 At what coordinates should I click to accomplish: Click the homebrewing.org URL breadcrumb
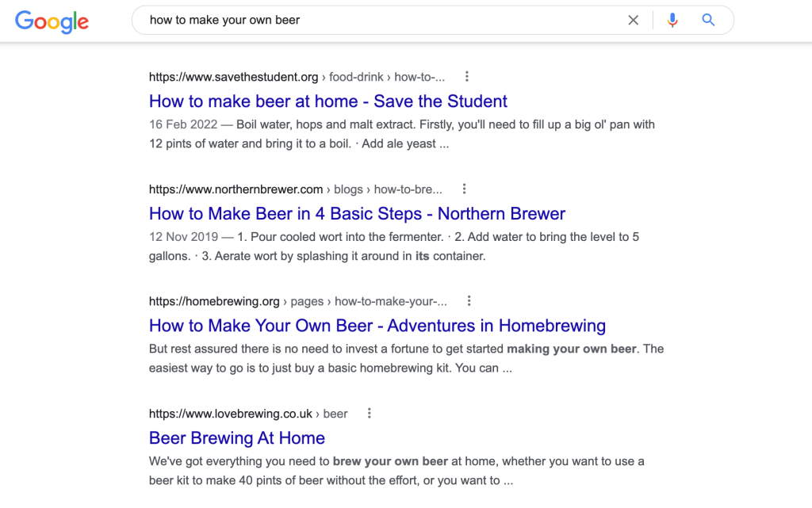coord(298,302)
